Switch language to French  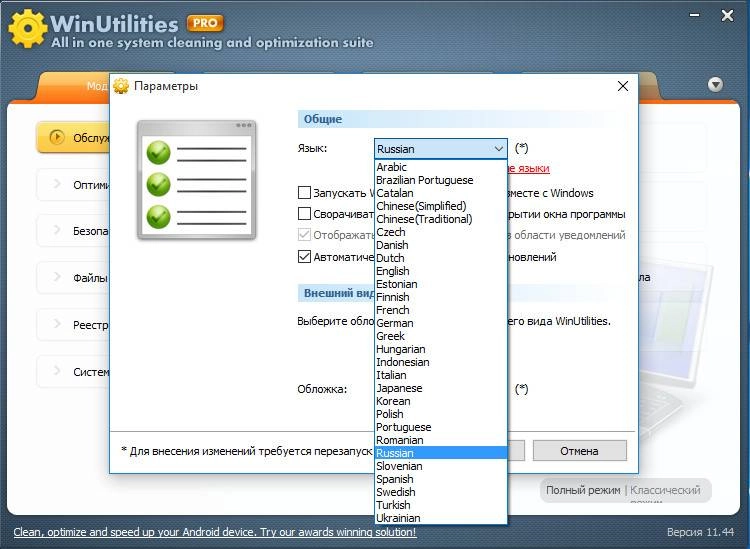[441, 310]
